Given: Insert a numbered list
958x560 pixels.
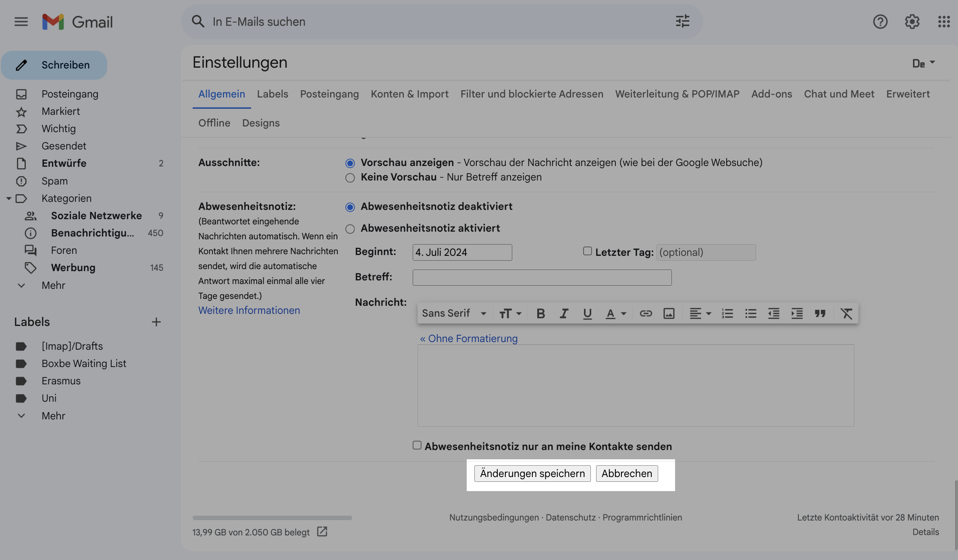Looking at the screenshot, I should (x=727, y=313).
